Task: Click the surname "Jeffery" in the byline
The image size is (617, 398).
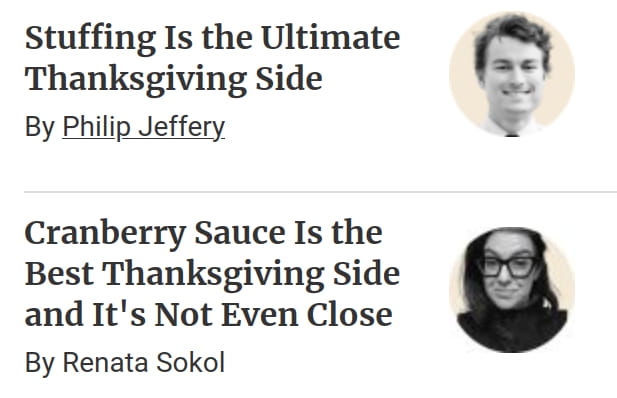Action: (182, 128)
